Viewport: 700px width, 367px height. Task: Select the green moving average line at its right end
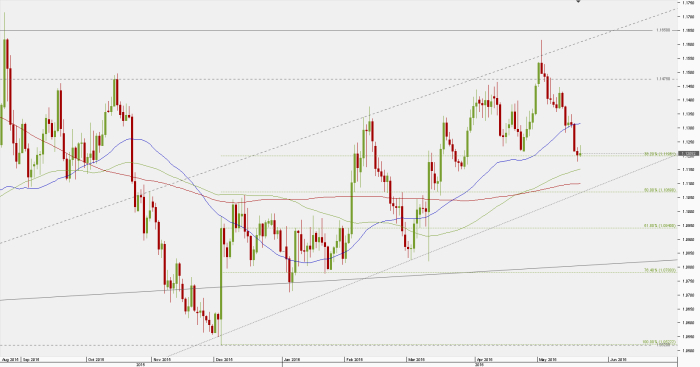[579, 169]
